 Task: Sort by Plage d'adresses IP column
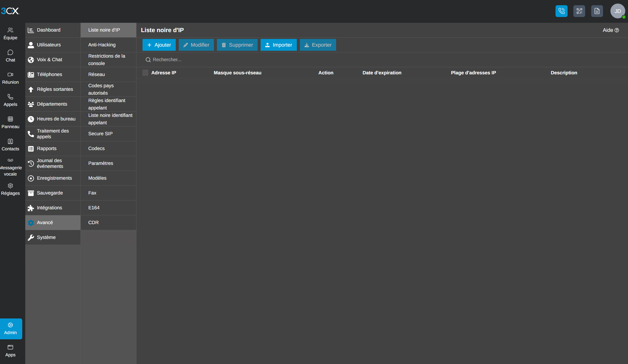[x=473, y=73]
